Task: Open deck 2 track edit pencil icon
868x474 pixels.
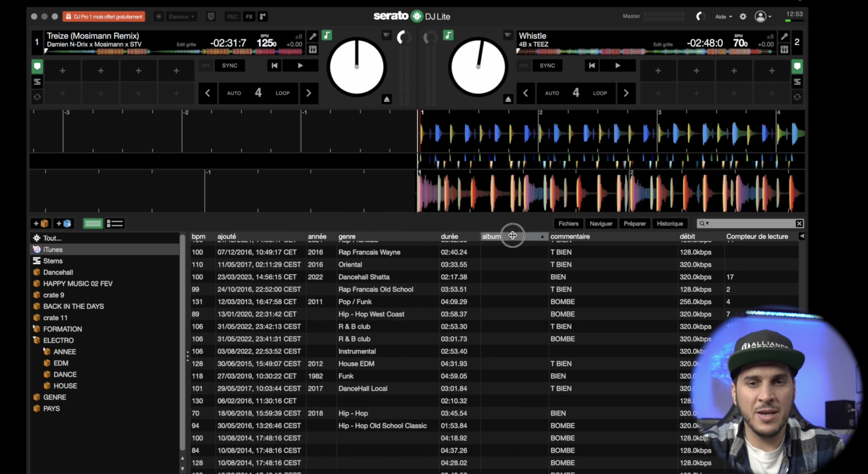Action: pyautogui.click(x=784, y=36)
